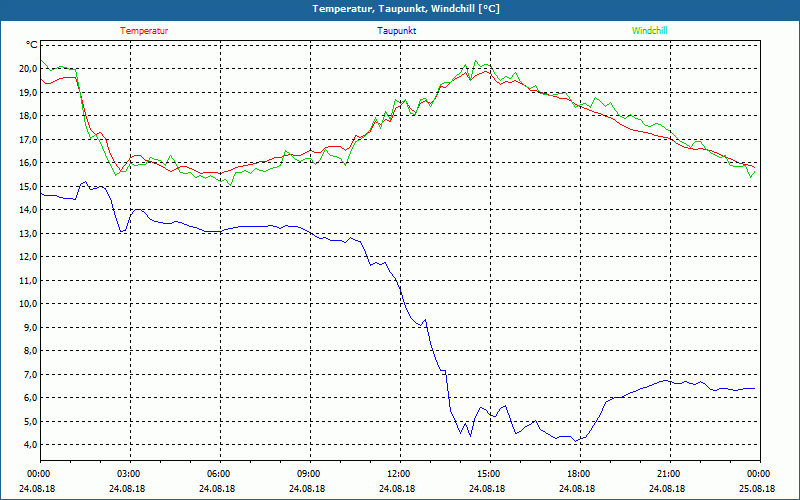Select the 09:00 time axis label
Image resolution: width=800 pixels, height=500 pixels.
[309, 474]
